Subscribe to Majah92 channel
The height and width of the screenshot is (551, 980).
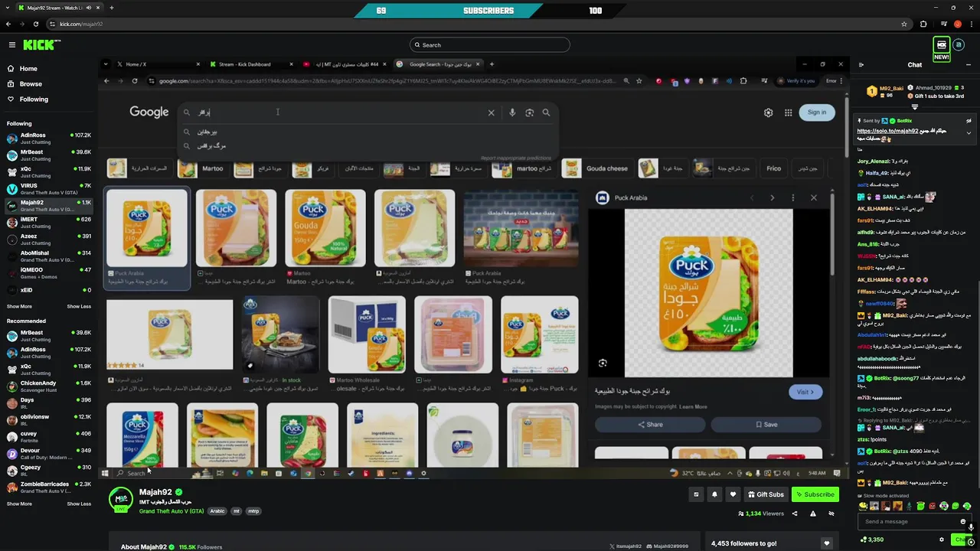[815, 494]
